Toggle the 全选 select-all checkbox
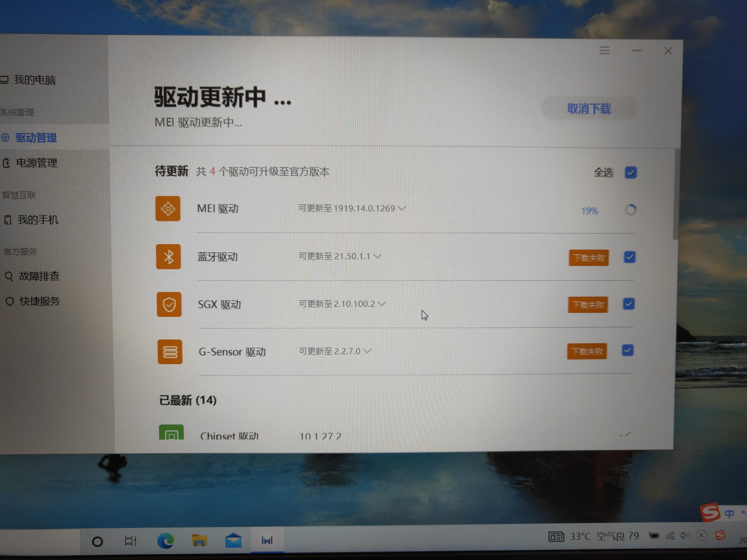This screenshot has height=560, width=747. point(630,173)
